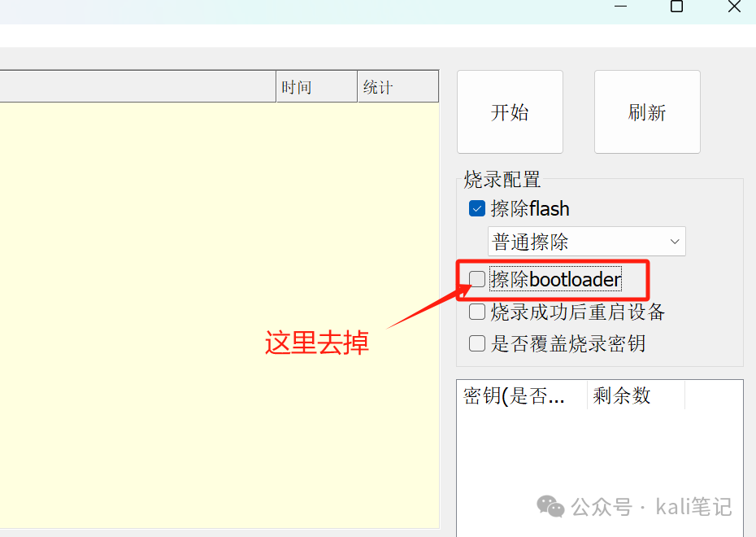
Task: Enable 烧录成功后重启设备 checkbox
Action: click(477, 312)
